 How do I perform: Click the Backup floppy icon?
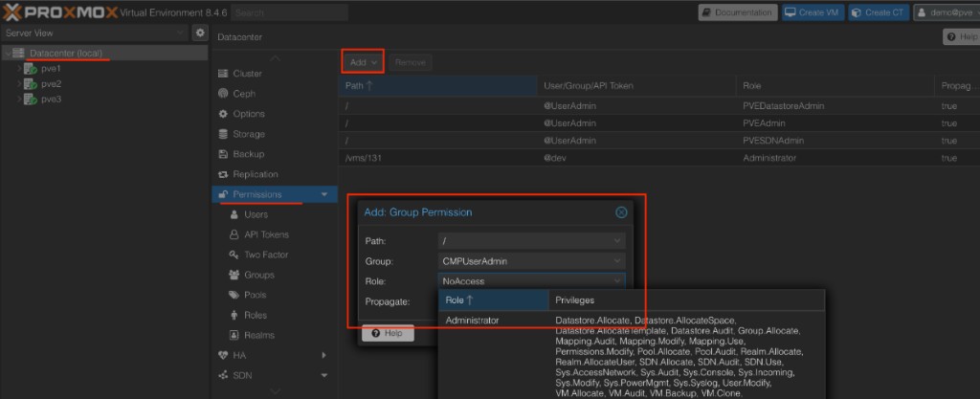pyautogui.click(x=222, y=154)
